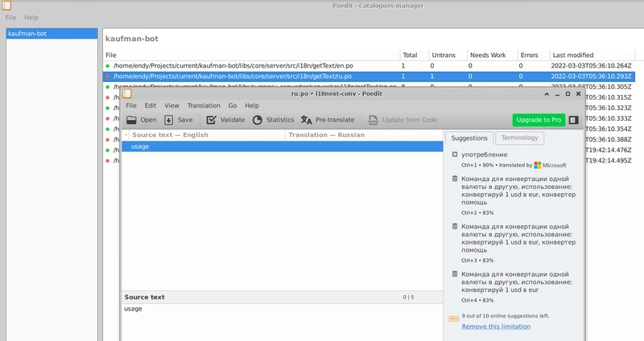Select the usage string row
This screenshot has height=341, width=644.
[283, 146]
